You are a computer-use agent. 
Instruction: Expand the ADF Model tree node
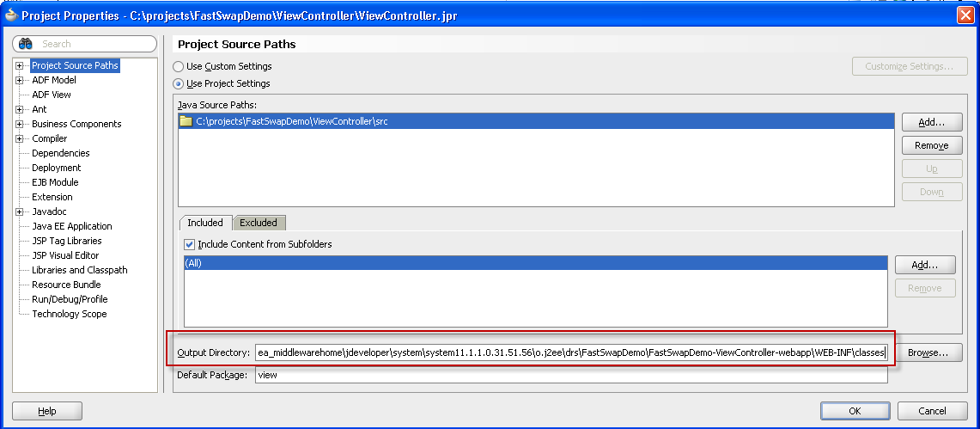click(20, 80)
